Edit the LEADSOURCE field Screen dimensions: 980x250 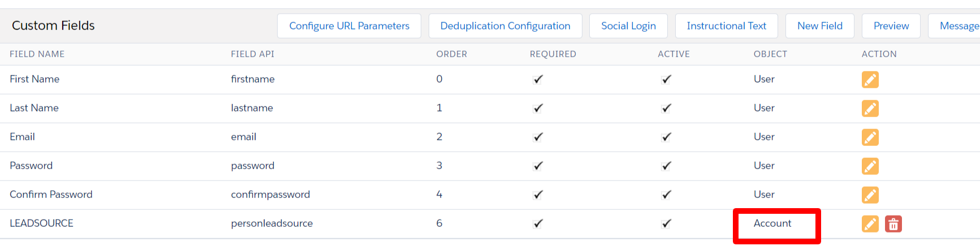click(x=870, y=224)
